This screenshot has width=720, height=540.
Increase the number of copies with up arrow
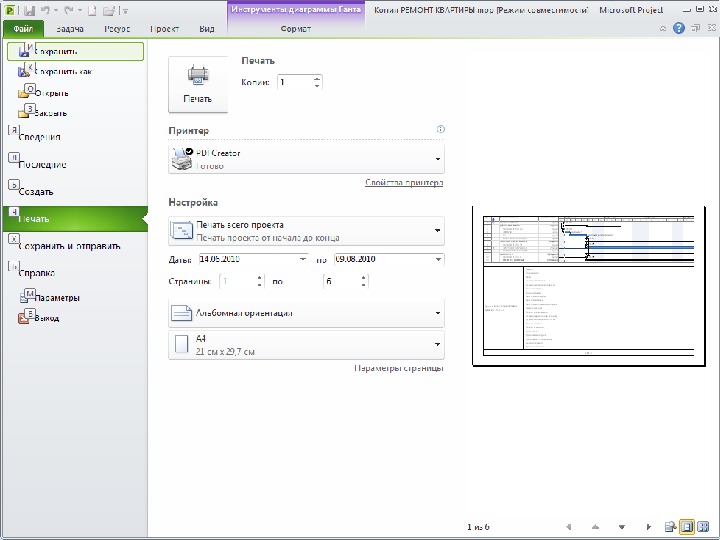tap(317, 79)
